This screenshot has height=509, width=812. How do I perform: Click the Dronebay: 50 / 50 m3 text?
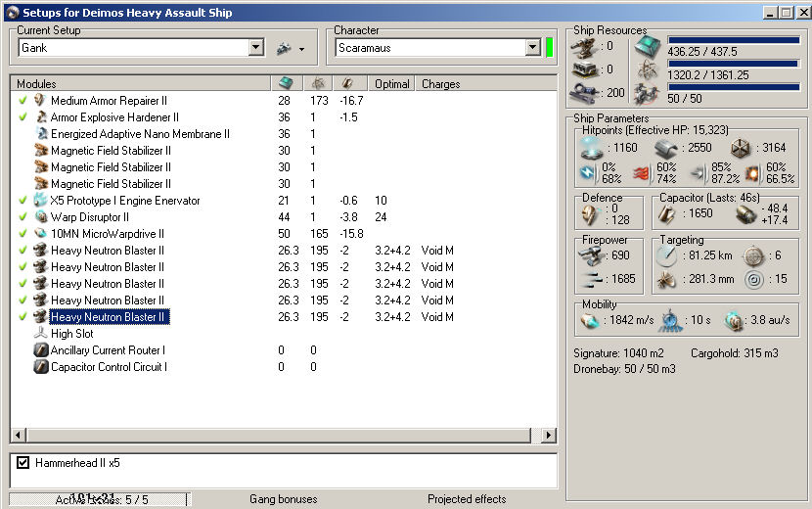[624, 368]
